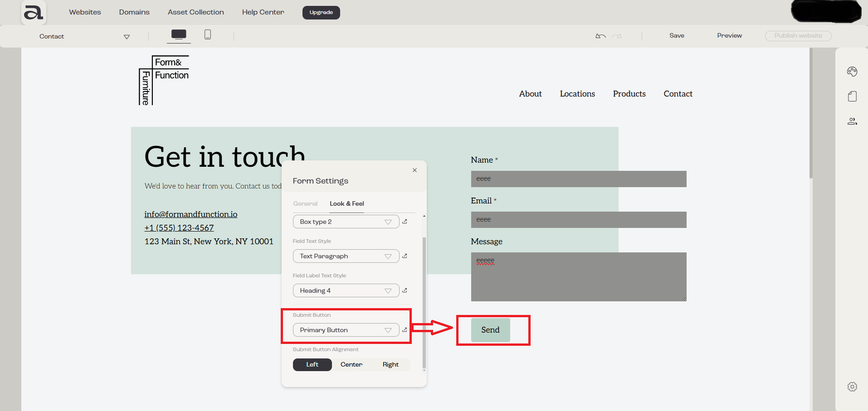Close the Form Settings panel
The image size is (868, 411).
(x=414, y=170)
